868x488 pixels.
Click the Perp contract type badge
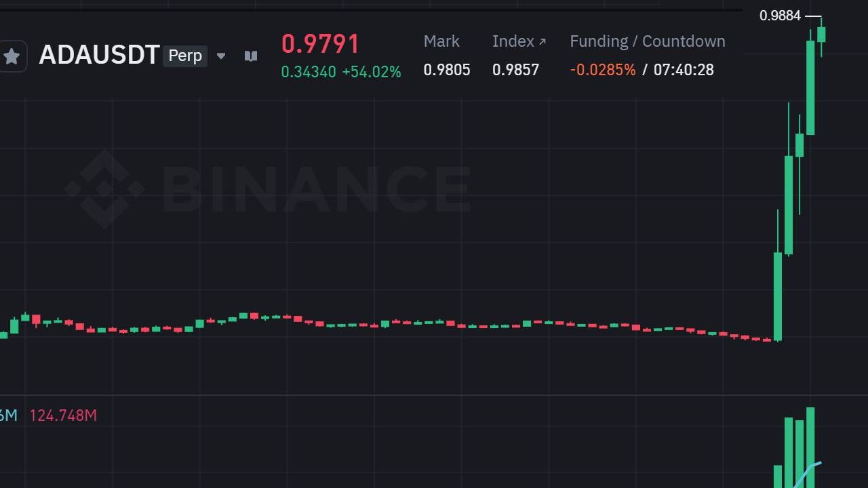[x=185, y=56]
